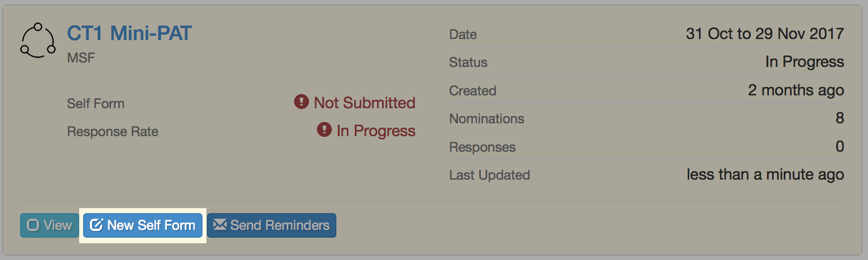The height and width of the screenshot is (260, 868).
Task: Click the Last Updated value text
Action: pyautogui.click(x=765, y=174)
